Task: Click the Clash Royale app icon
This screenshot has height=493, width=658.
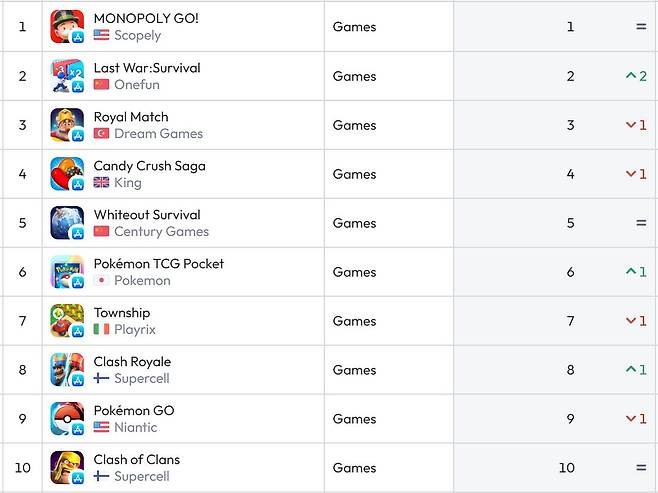Action: click(x=67, y=370)
